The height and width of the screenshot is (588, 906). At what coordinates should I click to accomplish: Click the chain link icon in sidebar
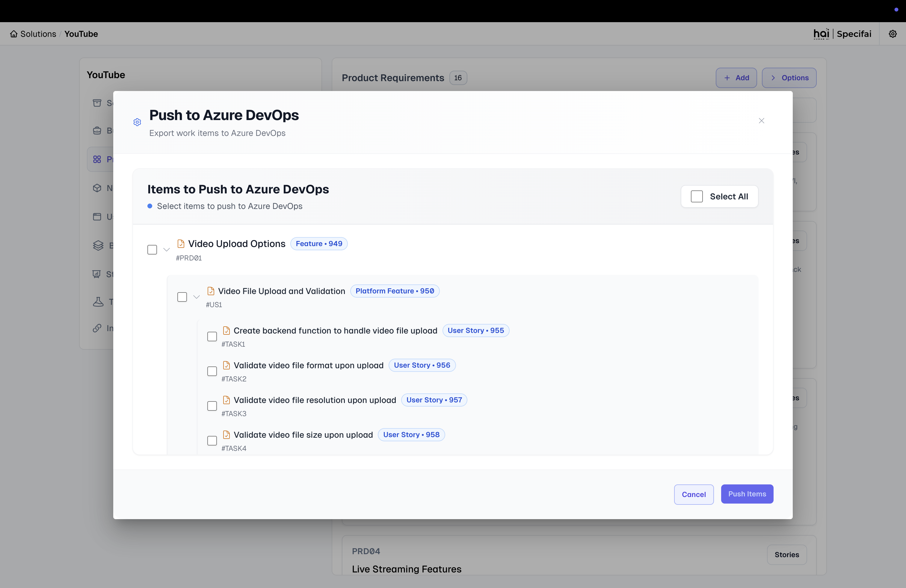pyautogui.click(x=97, y=328)
